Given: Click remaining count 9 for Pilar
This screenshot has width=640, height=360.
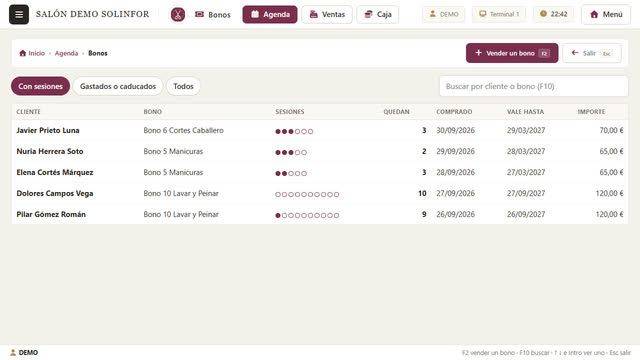Looking at the screenshot, I should click(424, 214).
